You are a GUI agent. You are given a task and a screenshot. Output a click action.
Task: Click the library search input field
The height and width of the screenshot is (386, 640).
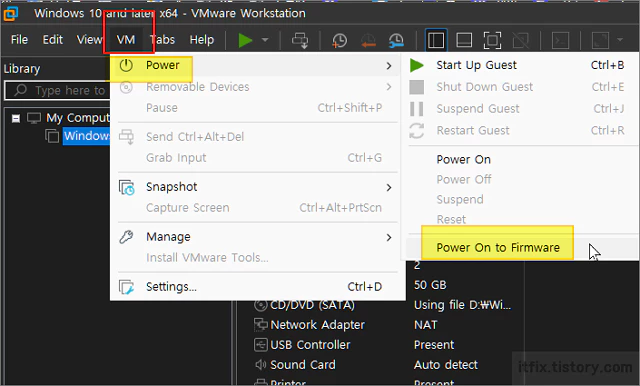(x=58, y=91)
